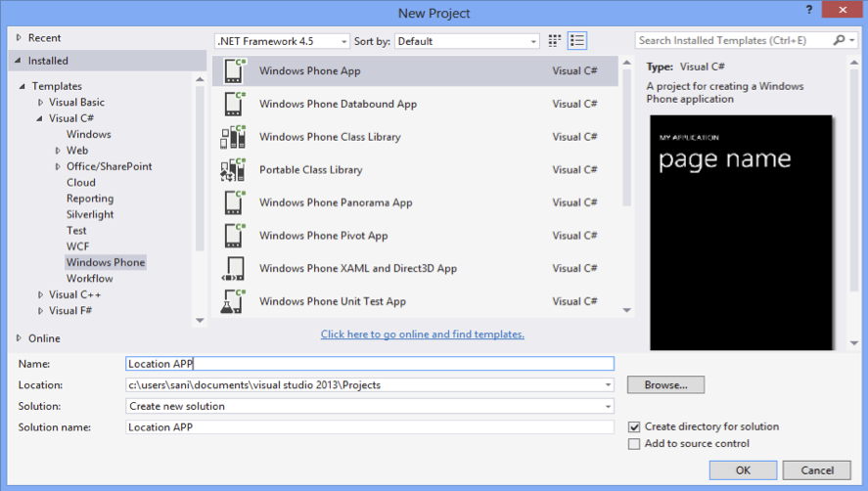Click the project Name input field
The image size is (868, 491).
coord(370,364)
